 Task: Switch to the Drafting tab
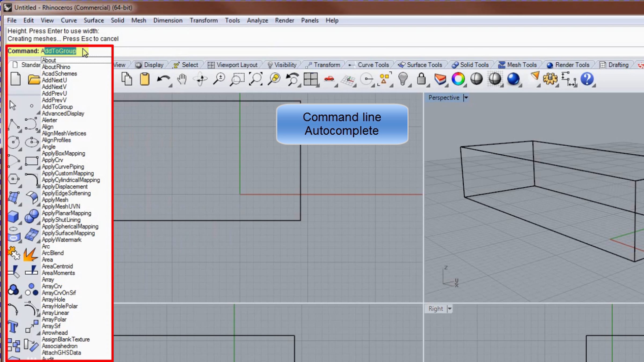[614, 65]
